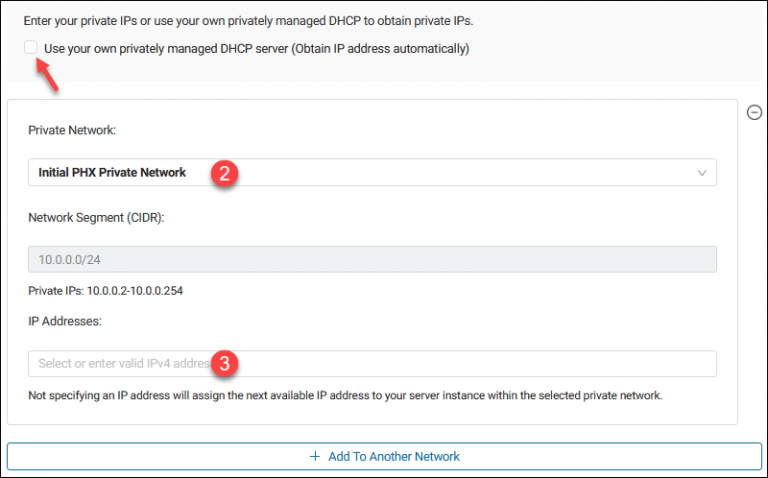
Task: Click the 'Private Network:' label
Action: click(x=72, y=130)
